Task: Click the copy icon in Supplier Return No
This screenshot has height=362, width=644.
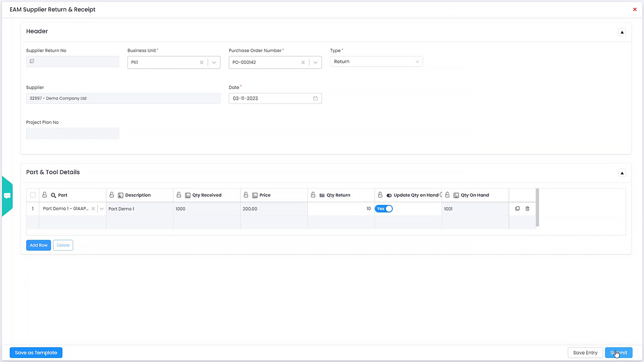Action: (32, 61)
